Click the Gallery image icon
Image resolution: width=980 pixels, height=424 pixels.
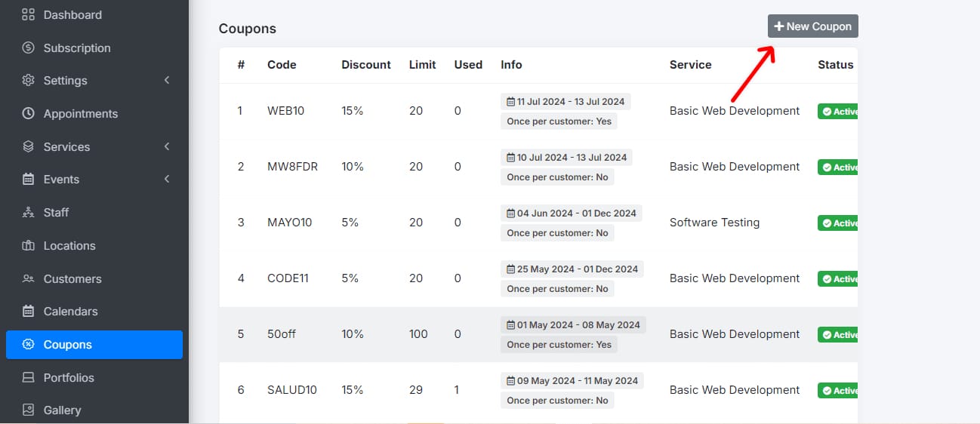(x=29, y=410)
